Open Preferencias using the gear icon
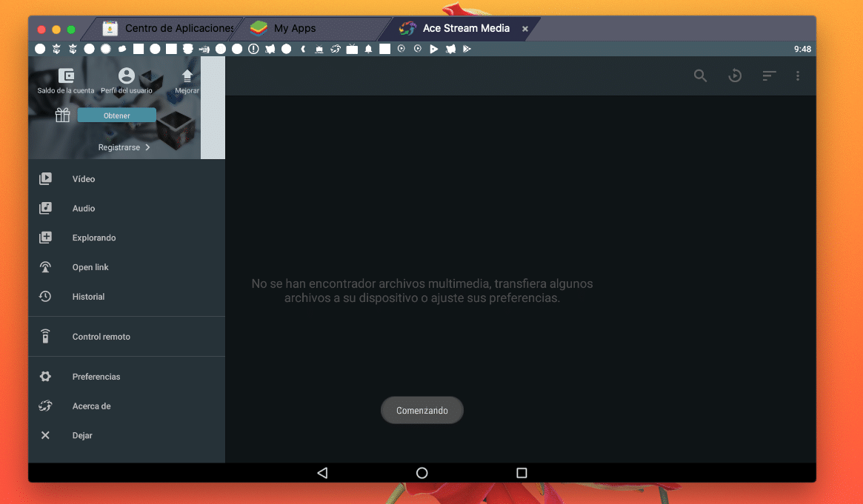The height and width of the screenshot is (504, 863). 45,376
